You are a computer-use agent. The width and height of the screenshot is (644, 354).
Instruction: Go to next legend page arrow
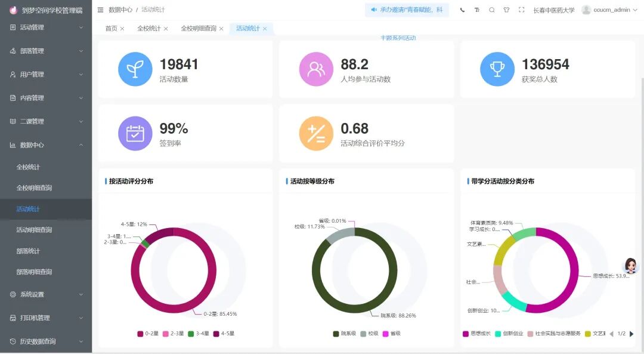pos(631,334)
